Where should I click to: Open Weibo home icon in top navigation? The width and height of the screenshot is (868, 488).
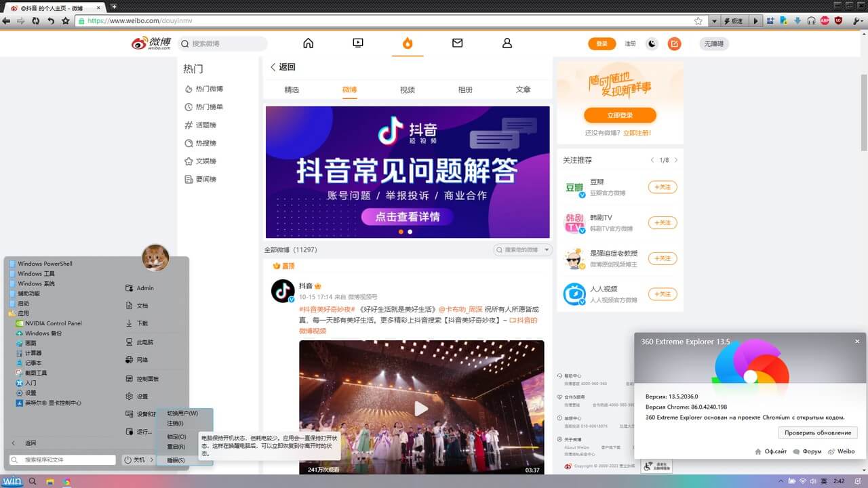point(308,43)
